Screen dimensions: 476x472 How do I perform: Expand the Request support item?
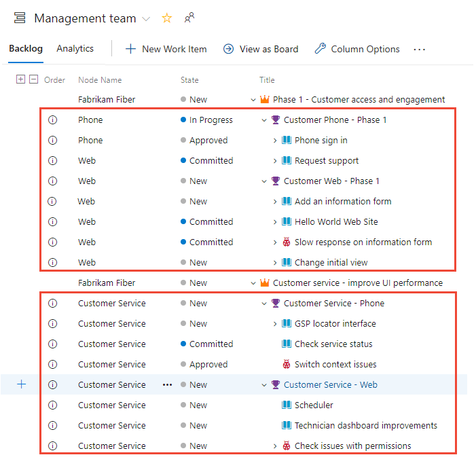[275, 161]
